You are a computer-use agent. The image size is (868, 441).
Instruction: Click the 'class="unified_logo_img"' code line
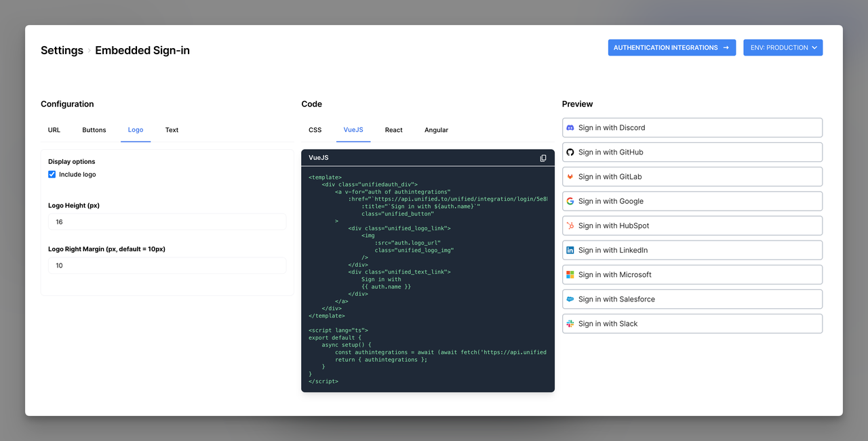(414, 250)
